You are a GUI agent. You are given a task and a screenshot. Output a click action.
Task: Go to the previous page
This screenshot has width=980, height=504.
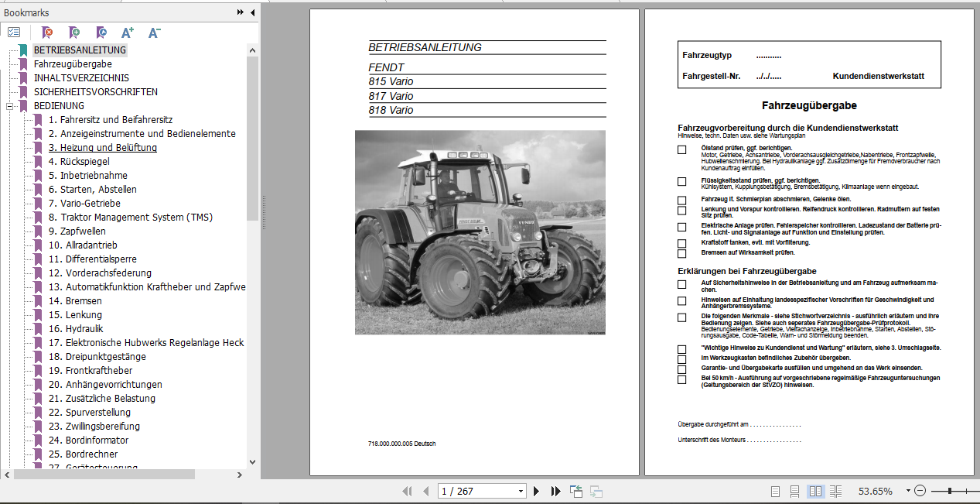coord(425,491)
